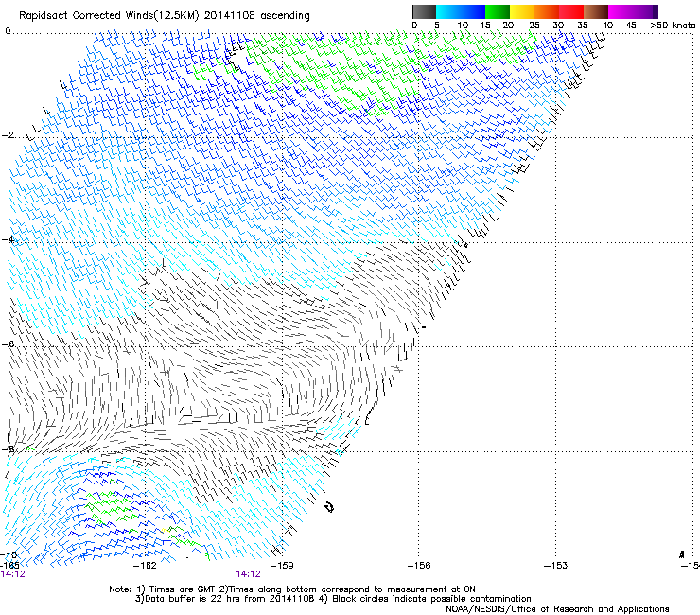Click the cyan-to-blue 5–15 knots legend gradient
Screen dimensions: 700x615
(x=461, y=11)
